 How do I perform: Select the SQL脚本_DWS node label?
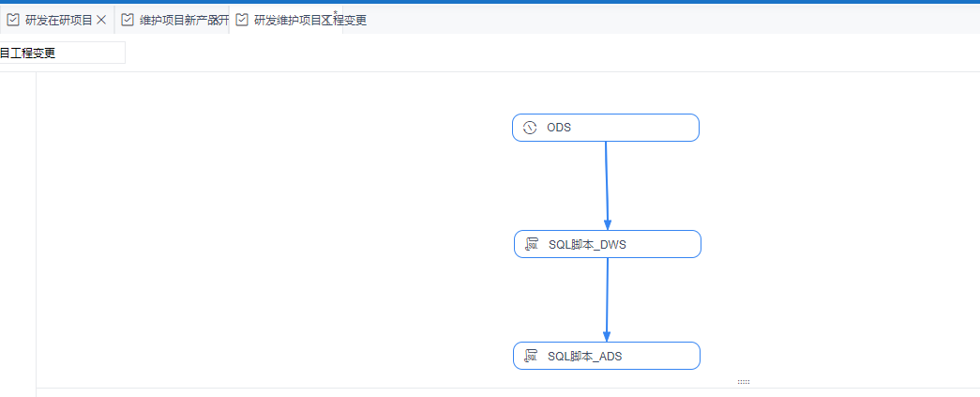coord(587,244)
